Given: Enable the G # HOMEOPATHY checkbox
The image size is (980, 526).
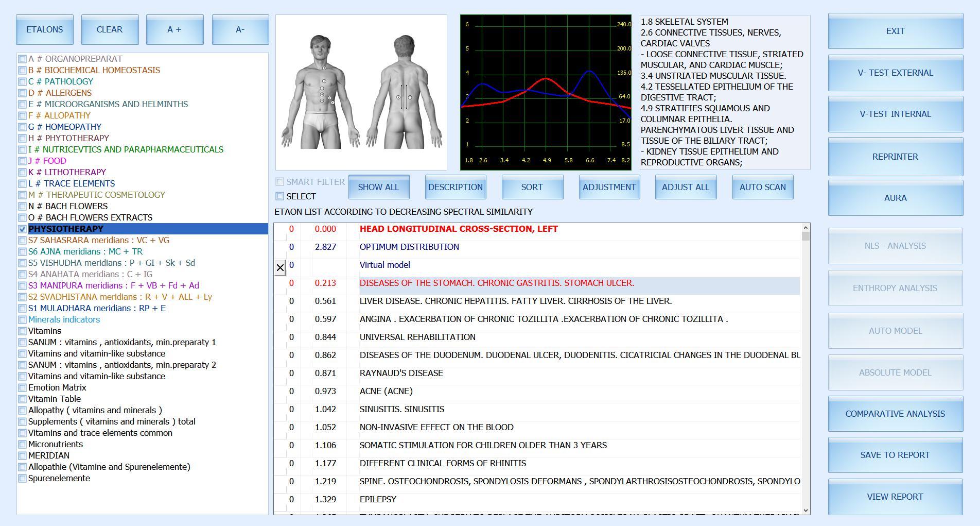Looking at the screenshot, I should point(22,127).
